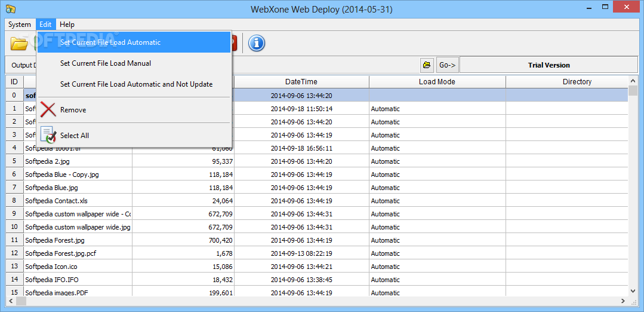Screen dimensions: 644x312
Task: Click Automatic load mode in row 8
Action: coord(437,201)
